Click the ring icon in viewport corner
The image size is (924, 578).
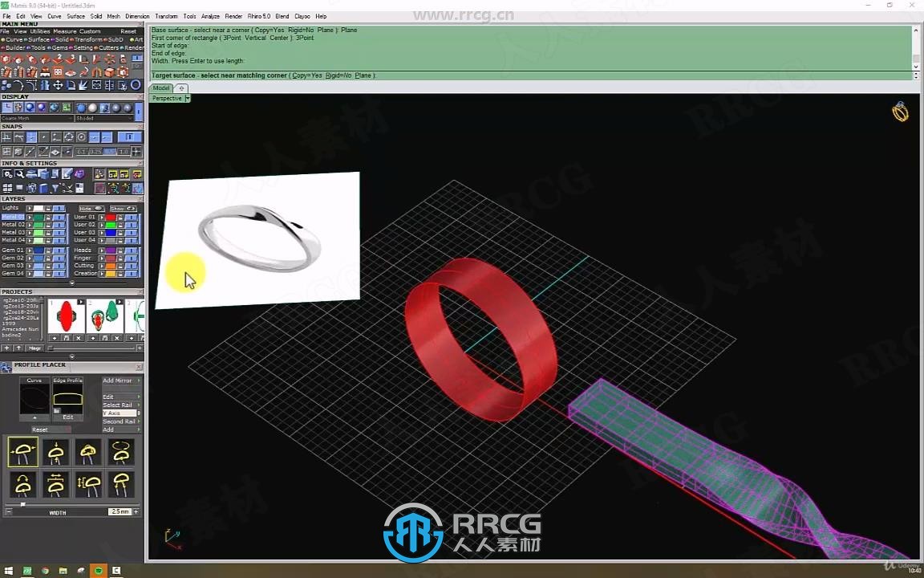point(901,112)
